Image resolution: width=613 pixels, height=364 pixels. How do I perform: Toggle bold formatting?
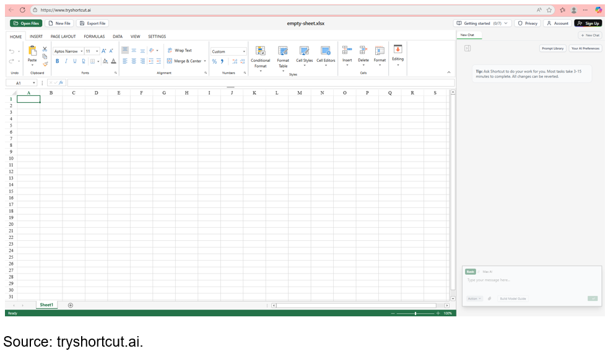point(58,61)
